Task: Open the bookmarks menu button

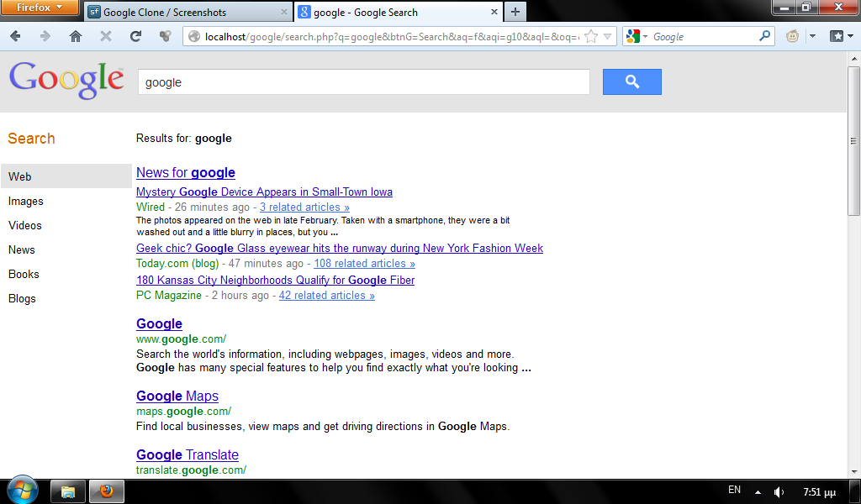Action: click(841, 37)
